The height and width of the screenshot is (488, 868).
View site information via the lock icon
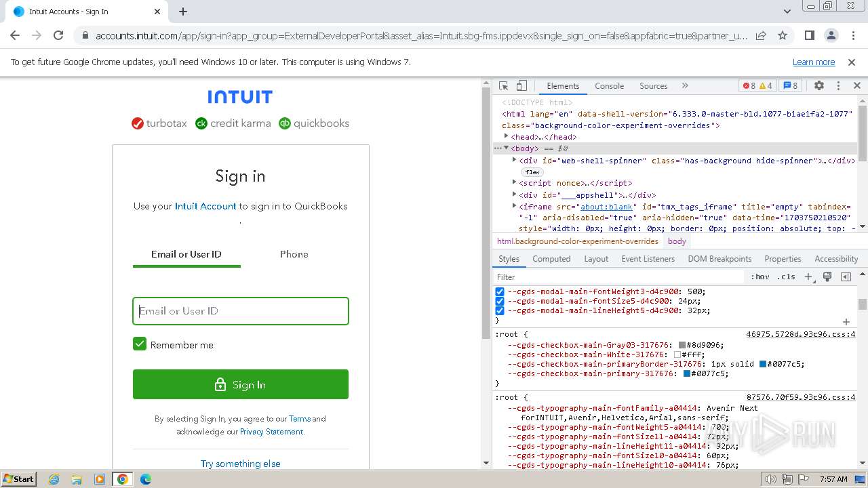(85, 35)
